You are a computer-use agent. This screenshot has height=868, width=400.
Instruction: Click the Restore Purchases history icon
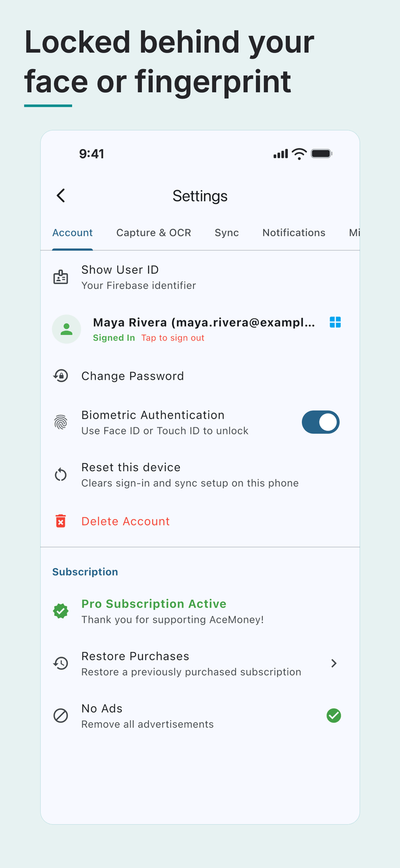click(61, 663)
